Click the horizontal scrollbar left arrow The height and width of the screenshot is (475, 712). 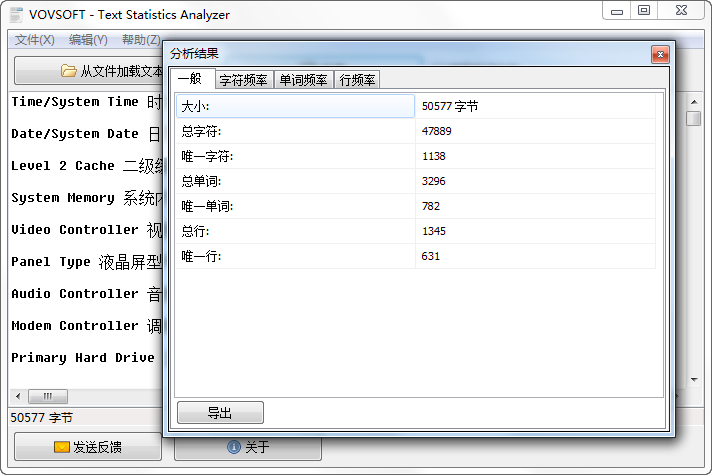click(x=17, y=396)
